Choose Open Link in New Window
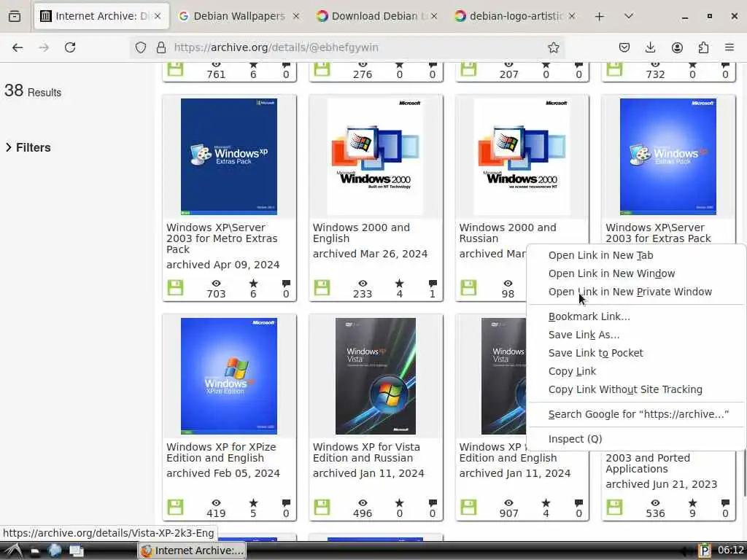 (x=636, y=273)
